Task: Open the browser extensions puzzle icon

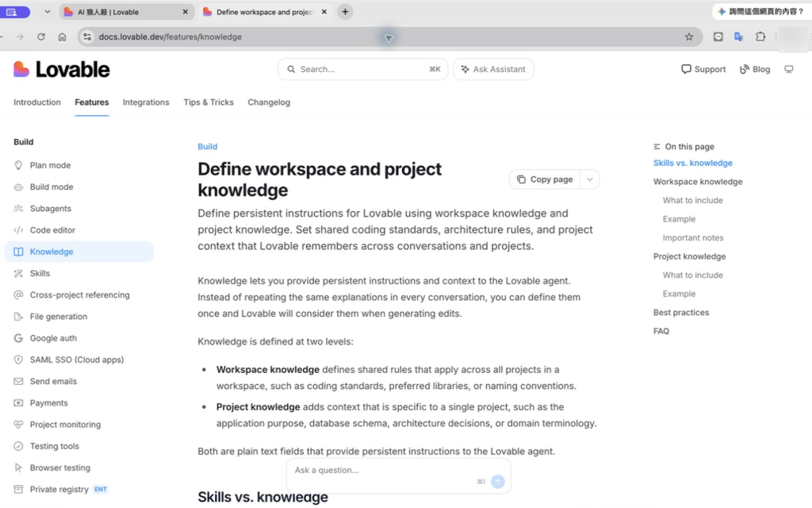Action: [760, 37]
